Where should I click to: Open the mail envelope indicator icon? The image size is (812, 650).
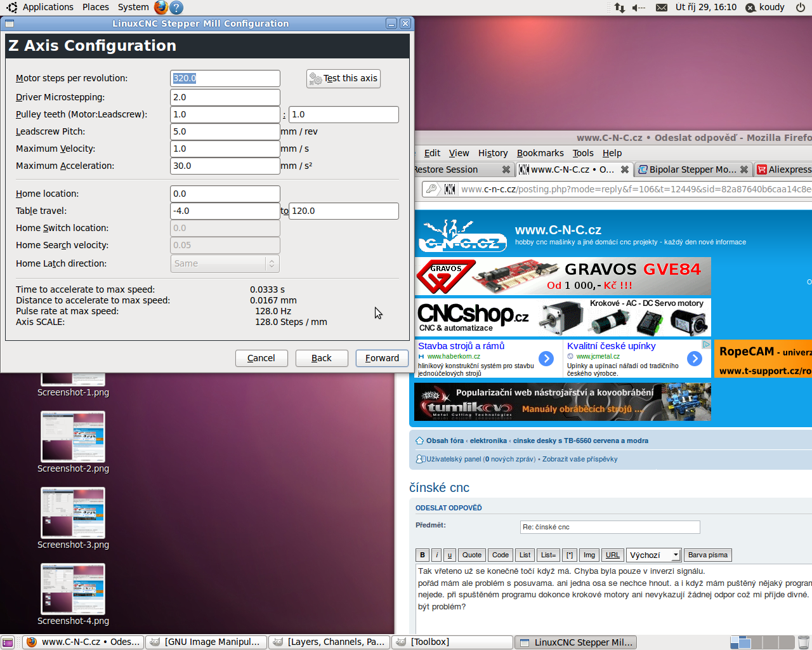click(x=661, y=8)
